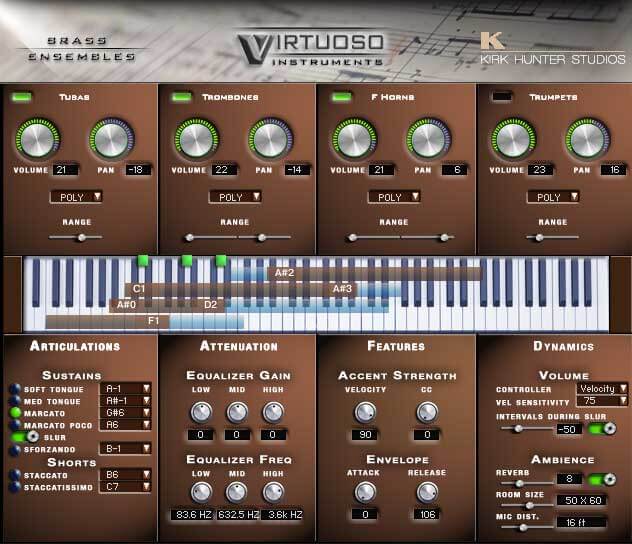
Task: Click the F Horns pan knob
Action: (x=428, y=139)
